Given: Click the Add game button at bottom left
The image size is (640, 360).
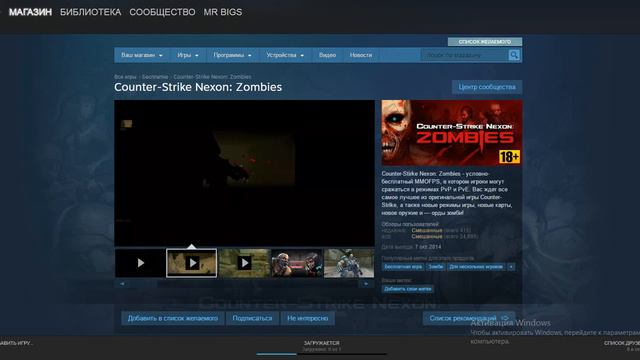Looking at the screenshot, I should pos(16,343).
